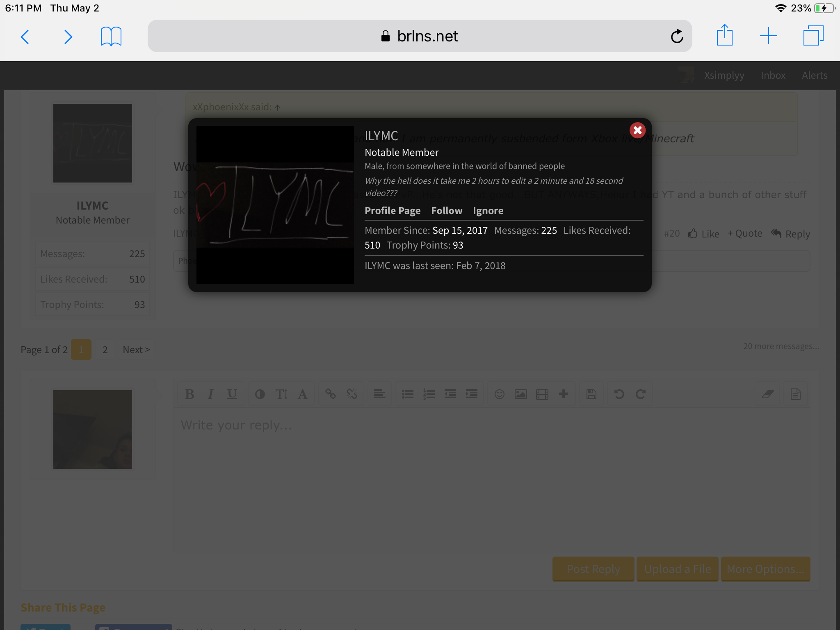
Task: Insert a smiley from the editor toolbar
Action: [499, 394]
